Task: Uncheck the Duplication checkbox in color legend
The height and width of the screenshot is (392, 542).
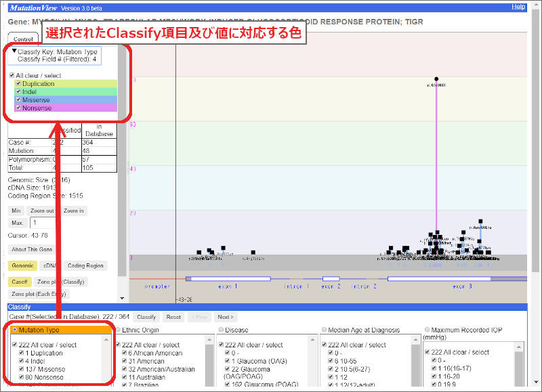Action: point(18,84)
